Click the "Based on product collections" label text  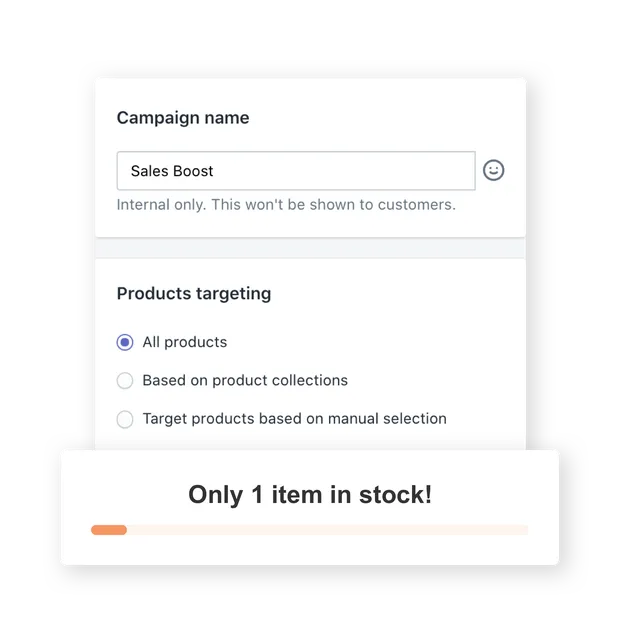tap(245, 380)
